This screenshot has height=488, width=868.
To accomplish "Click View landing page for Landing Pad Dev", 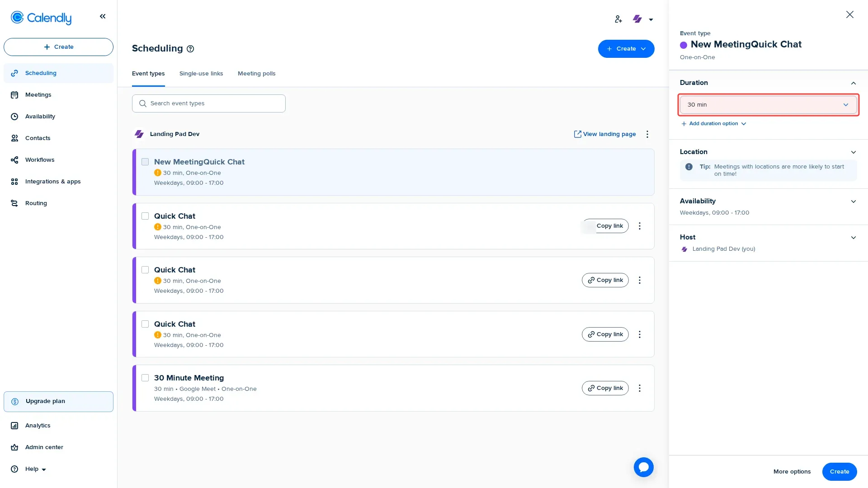I will click(605, 134).
